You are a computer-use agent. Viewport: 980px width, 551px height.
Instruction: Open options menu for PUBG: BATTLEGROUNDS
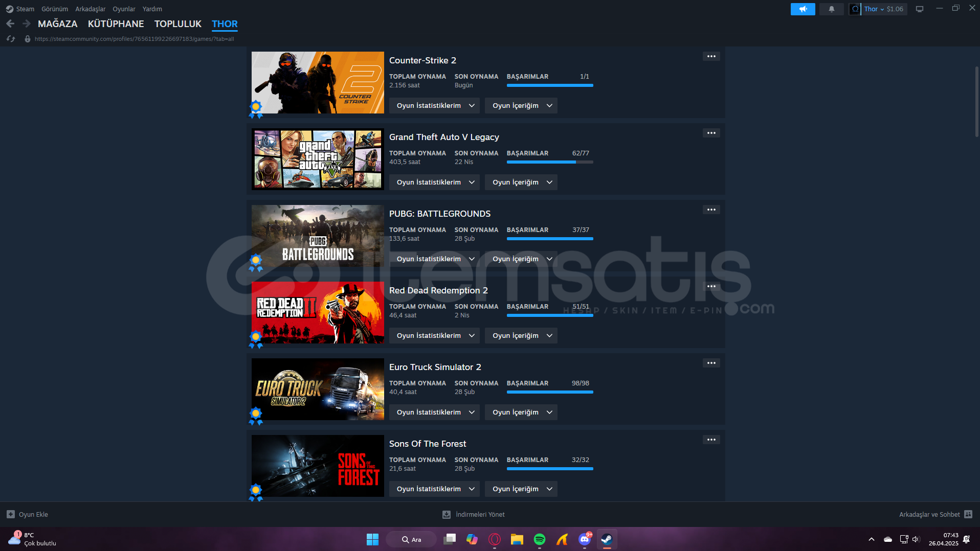pos(711,210)
